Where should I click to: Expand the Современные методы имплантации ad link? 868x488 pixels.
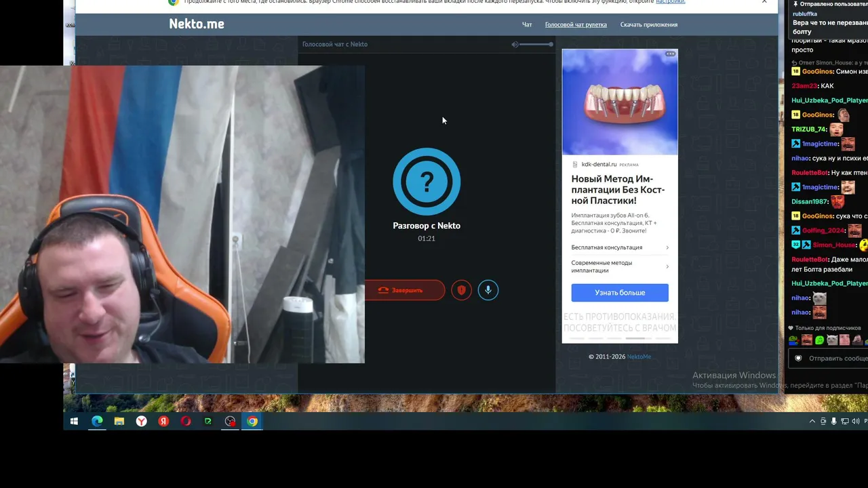tap(620, 266)
